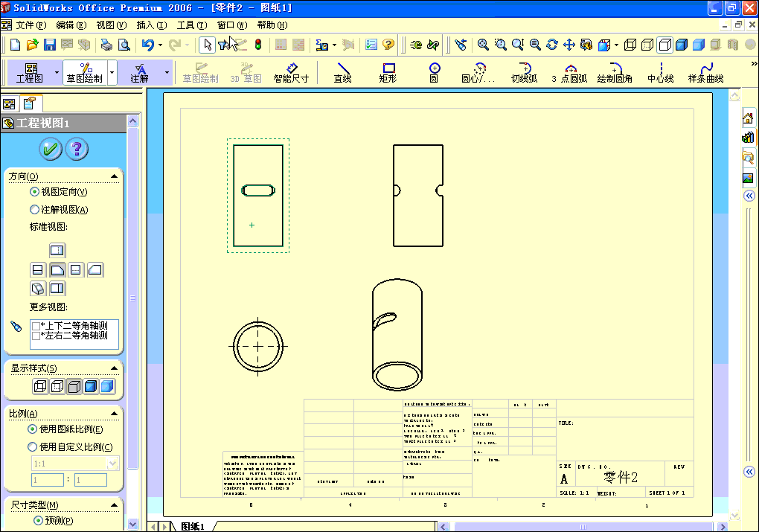Select the 视图定向 radio button
The image size is (759, 532).
(34, 192)
